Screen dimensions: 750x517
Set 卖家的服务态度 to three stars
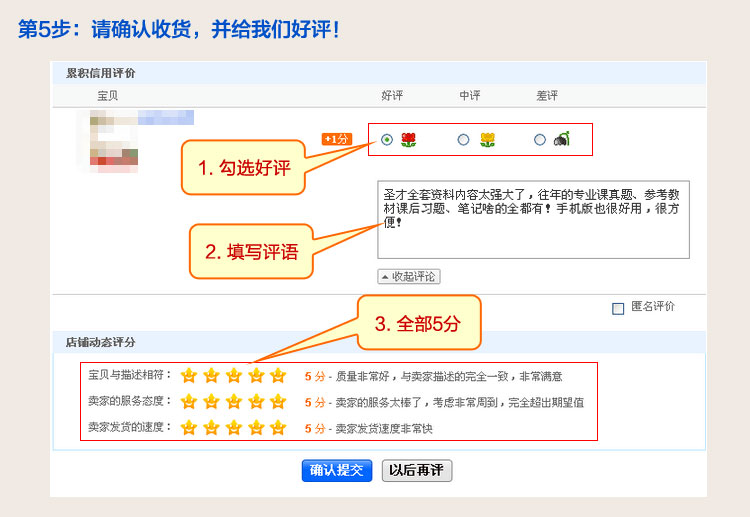pos(234,401)
